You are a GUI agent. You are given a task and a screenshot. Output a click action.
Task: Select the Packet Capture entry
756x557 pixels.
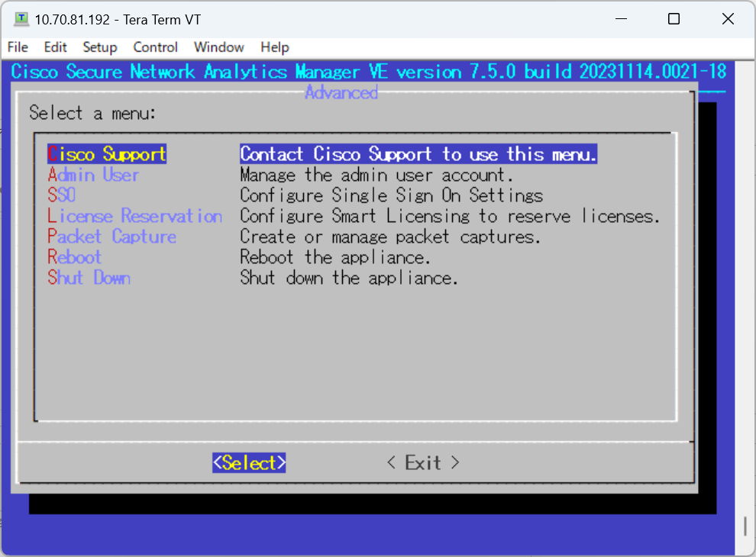click(x=111, y=237)
